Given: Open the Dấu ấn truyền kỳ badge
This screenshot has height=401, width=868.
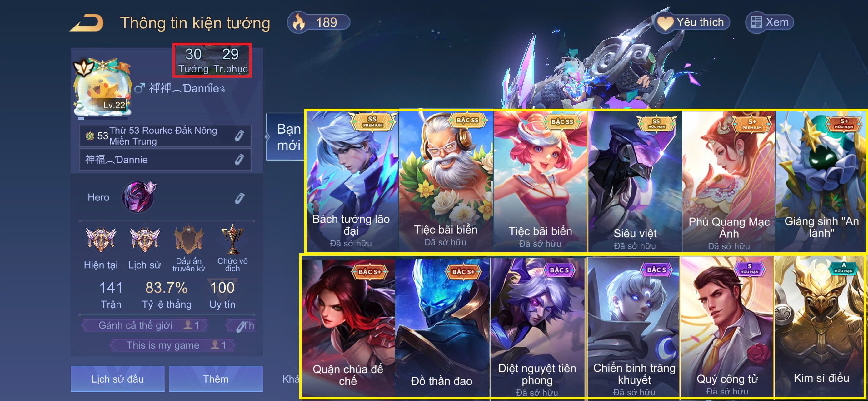Looking at the screenshot, I should click(x=189, y=240).
